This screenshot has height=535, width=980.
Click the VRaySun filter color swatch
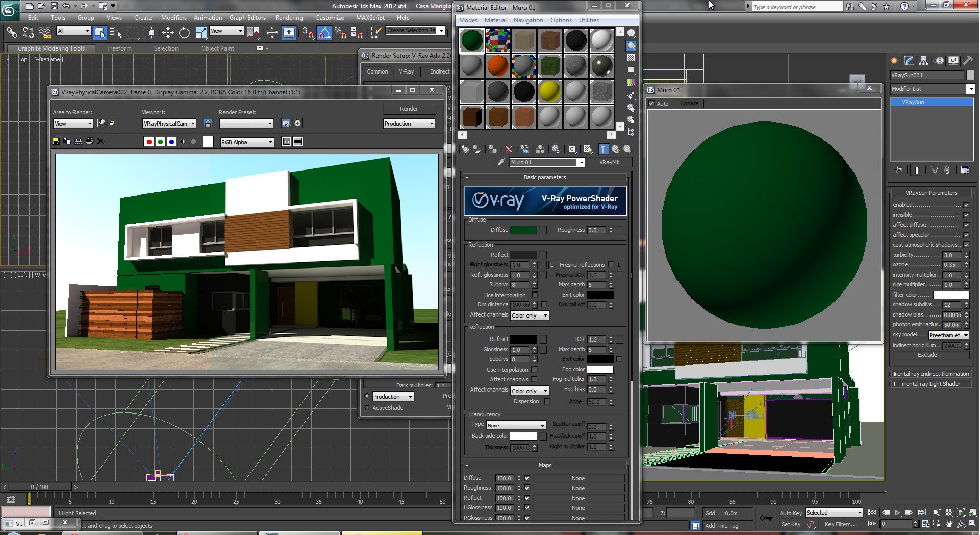point(951,295)
